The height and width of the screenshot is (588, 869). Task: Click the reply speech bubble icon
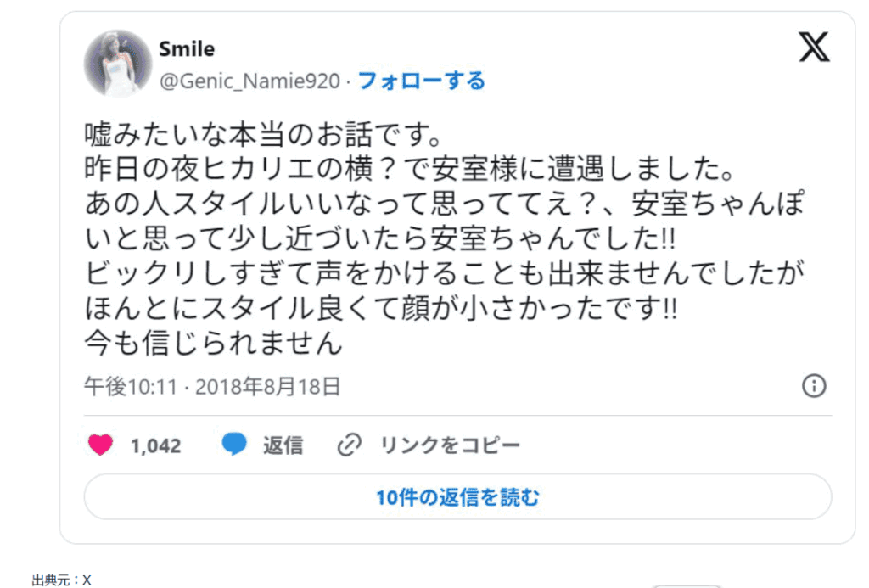234,445
